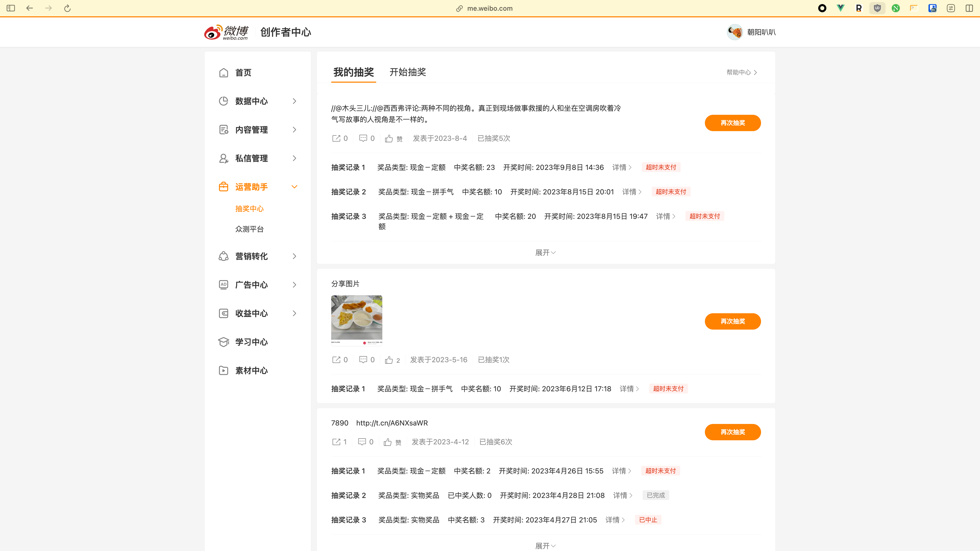Viewport: 980px width, 551px height.
Task: Expand the 内容管理 chevron
Action: pyautogui.click(x=294, y=130)
